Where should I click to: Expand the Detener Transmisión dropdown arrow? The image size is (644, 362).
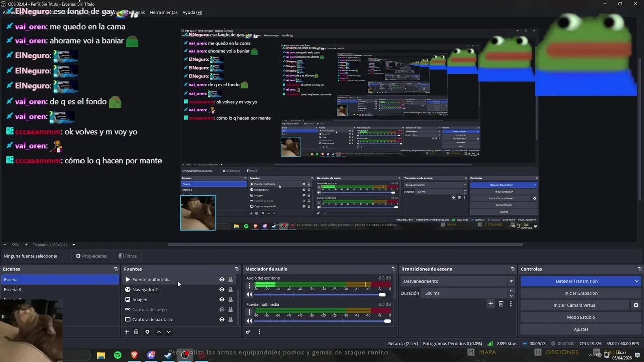637,281
